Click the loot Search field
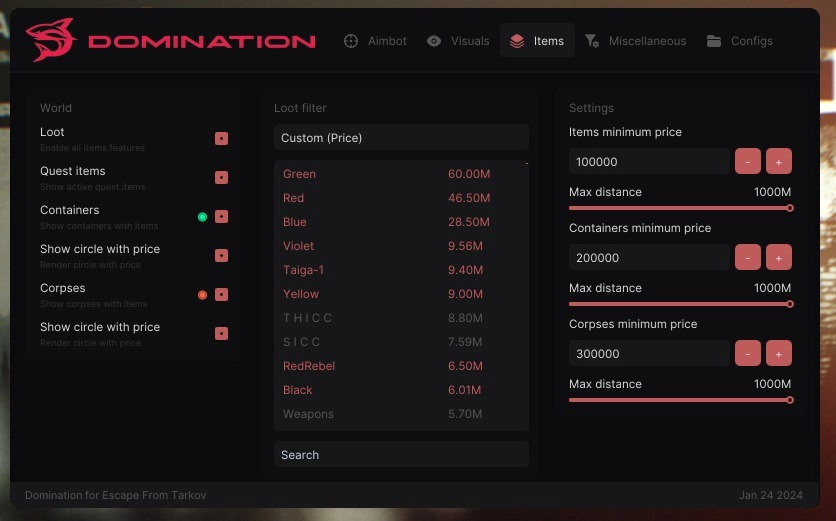 400,455
